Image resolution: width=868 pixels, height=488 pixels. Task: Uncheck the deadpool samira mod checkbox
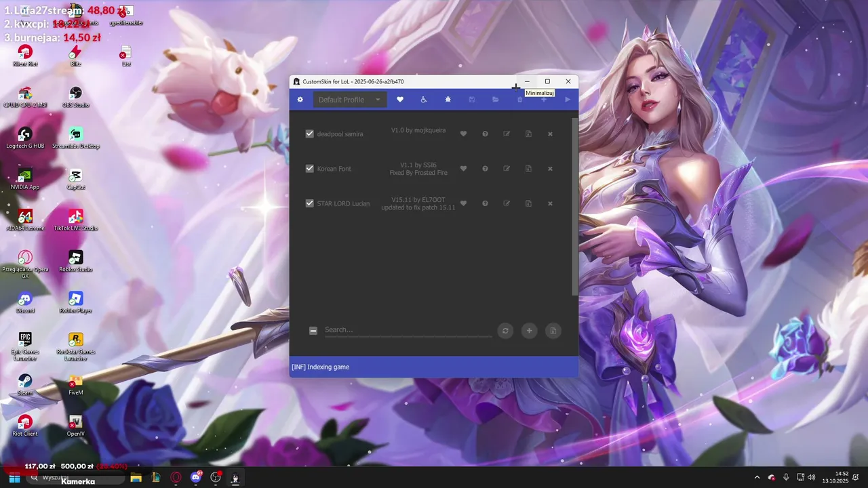[x=310, y=134]
